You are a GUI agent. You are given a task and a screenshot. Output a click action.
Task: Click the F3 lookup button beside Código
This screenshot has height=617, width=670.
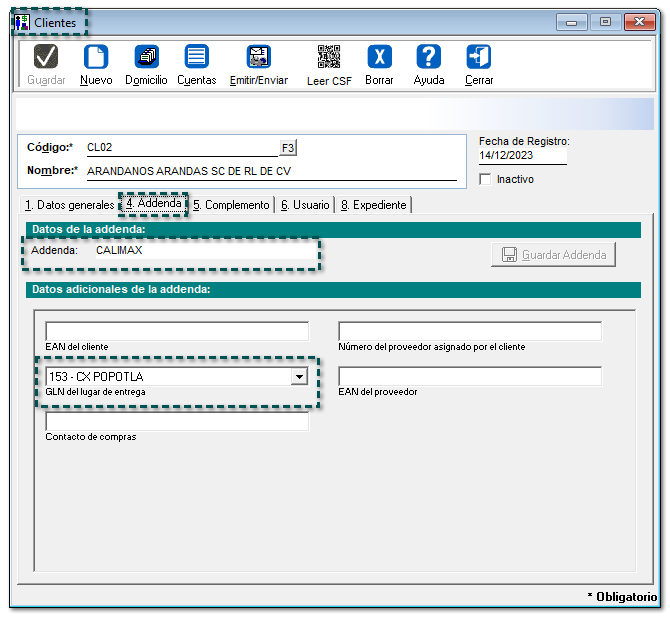(287, 148)
